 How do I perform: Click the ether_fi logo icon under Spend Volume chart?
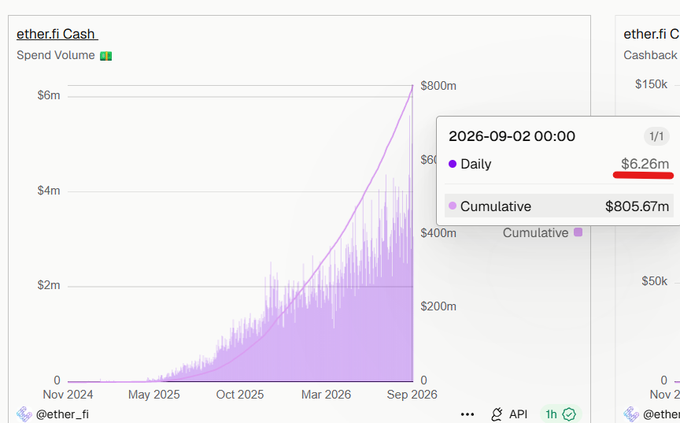pyautogui.click(x=24, y=414)
